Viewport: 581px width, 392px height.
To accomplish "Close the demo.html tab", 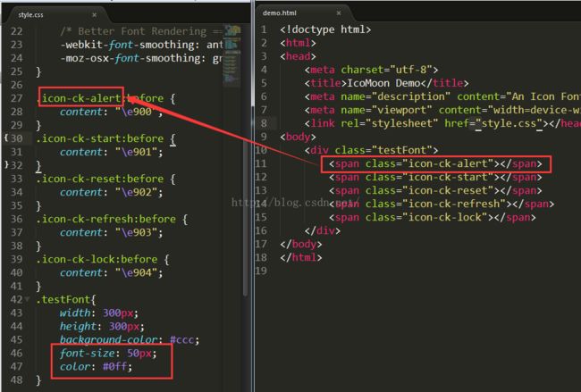I will (339, 13).
